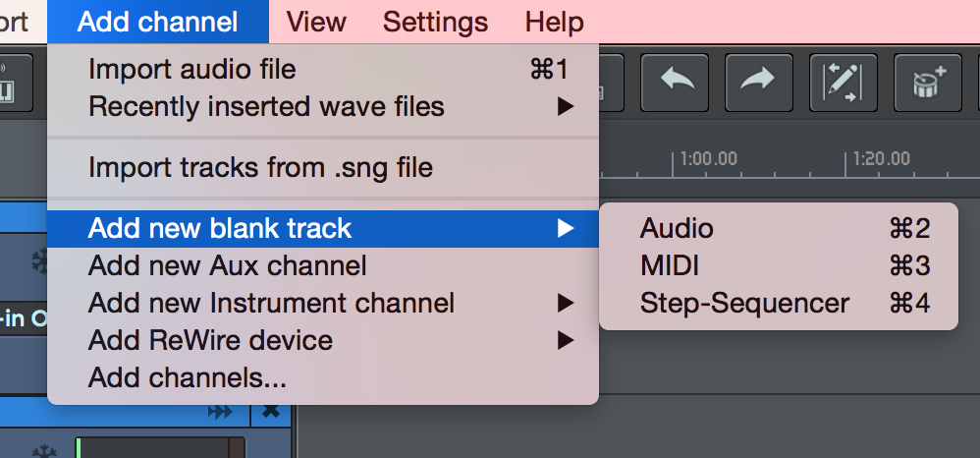Click Add channels... menu entry
The width and height of the screenshot is (980, 458).
pos(187,377)
